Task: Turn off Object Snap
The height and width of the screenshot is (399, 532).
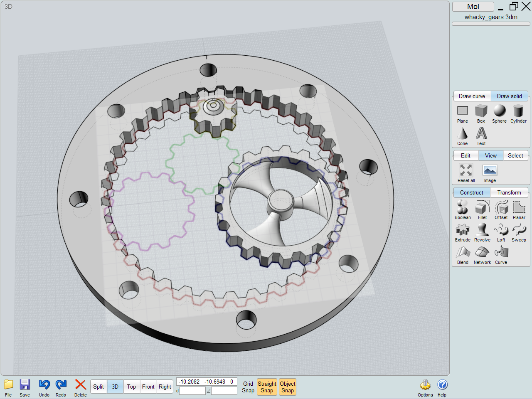Action: (x=287, y=387)
